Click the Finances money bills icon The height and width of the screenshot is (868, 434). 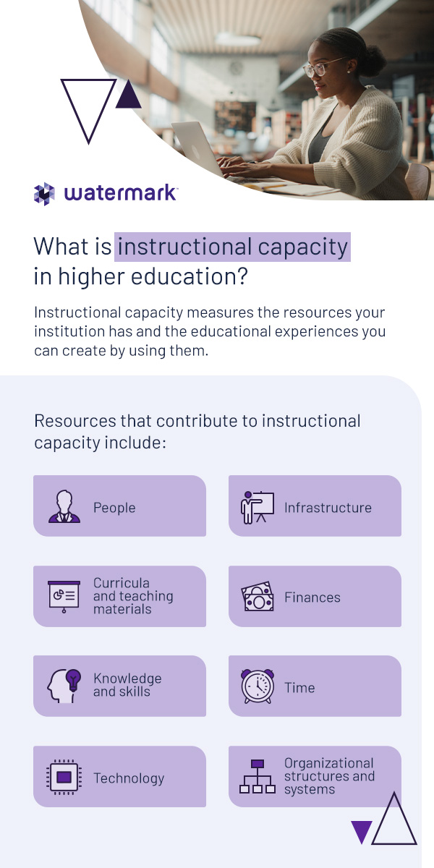tap(258, 597)
